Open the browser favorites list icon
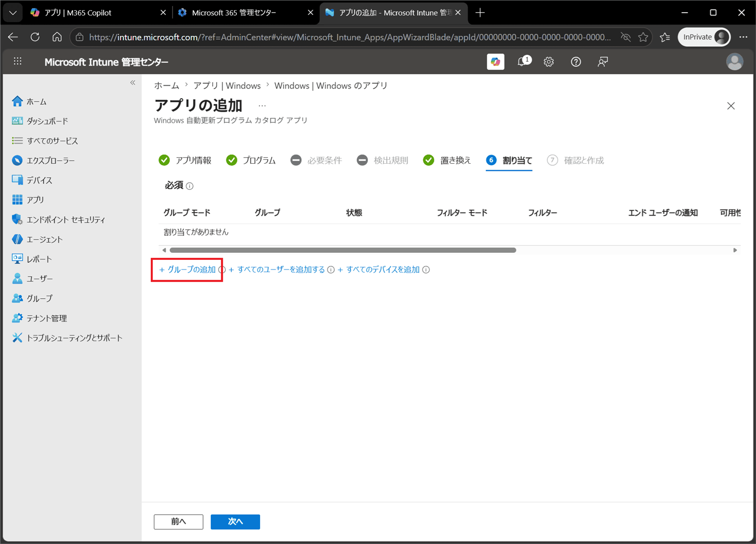Screen dimensions: 756x544 (x=665, y=37)
